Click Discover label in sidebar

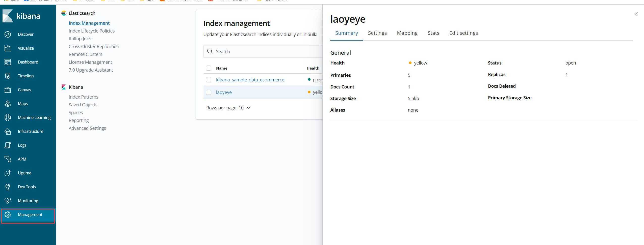point(26,34)
